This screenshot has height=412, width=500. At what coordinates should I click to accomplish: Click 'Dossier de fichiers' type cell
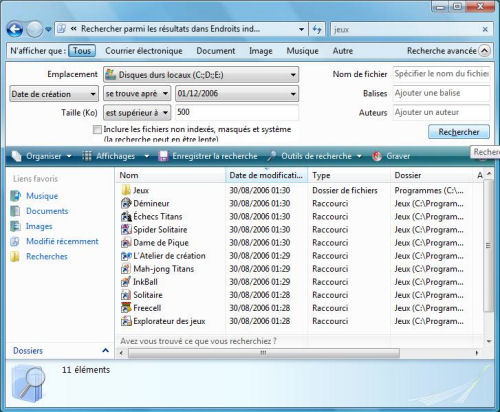click(x=345, y=190)
